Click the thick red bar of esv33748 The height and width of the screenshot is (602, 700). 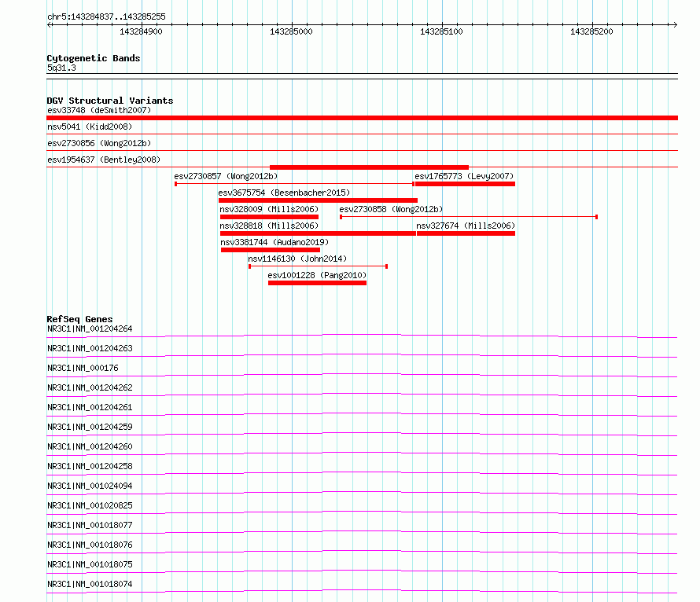coord(362,118)
